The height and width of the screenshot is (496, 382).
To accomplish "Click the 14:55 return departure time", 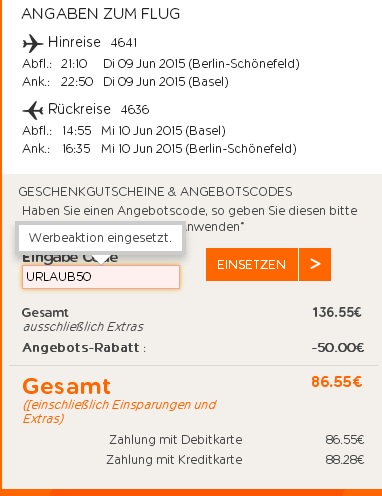I will click(77, 131).
